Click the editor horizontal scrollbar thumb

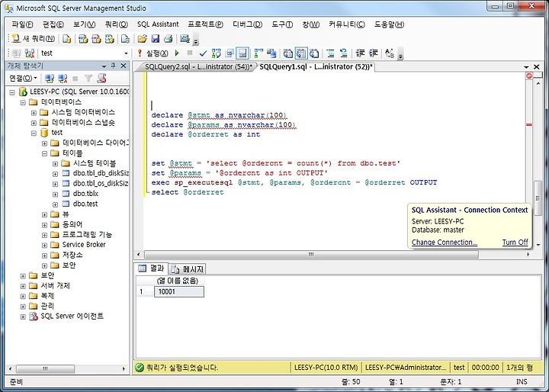point(311,254)
